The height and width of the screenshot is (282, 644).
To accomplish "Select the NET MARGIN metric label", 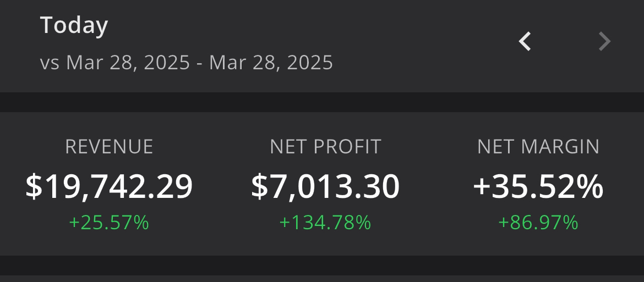I will [538, 147].
